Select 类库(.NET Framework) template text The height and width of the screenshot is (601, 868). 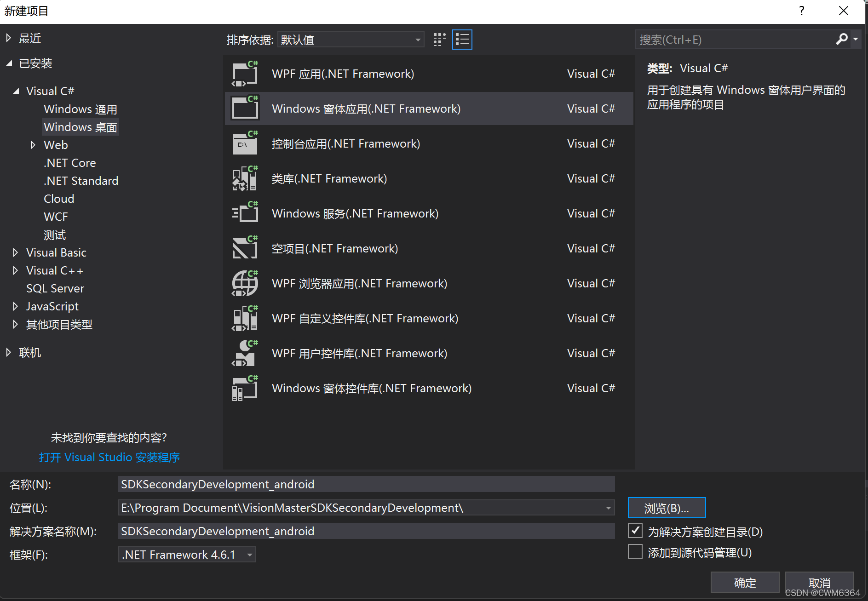(329, 178)
